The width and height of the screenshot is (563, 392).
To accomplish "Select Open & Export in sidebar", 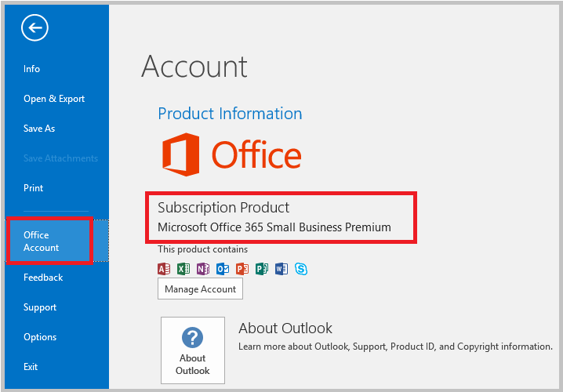I will (54, 99).
